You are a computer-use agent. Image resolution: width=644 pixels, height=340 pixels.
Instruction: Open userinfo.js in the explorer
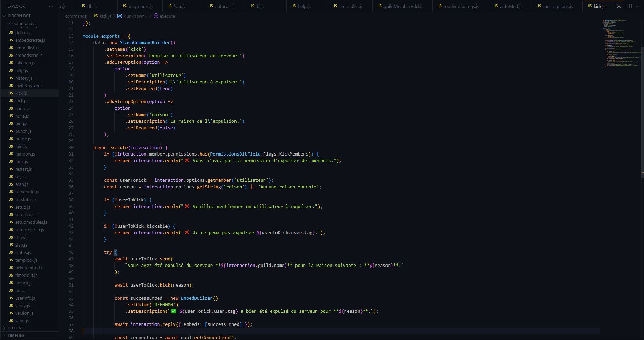click(x=25, y=298)
